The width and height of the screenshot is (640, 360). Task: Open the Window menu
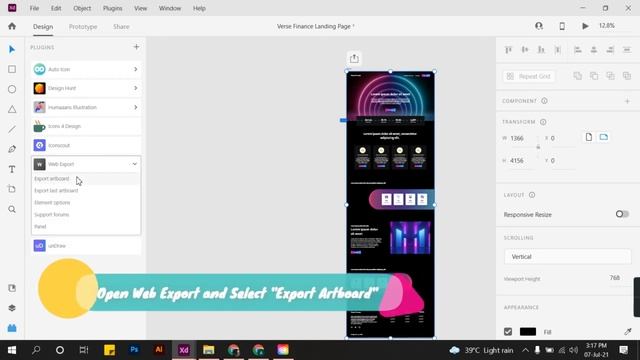[x=170, y=8]
